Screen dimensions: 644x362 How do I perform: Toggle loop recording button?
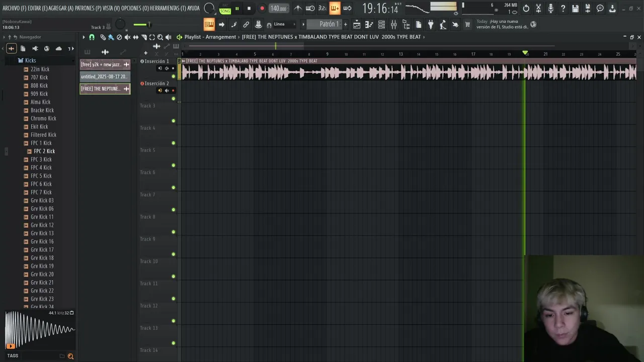(347, 8)
